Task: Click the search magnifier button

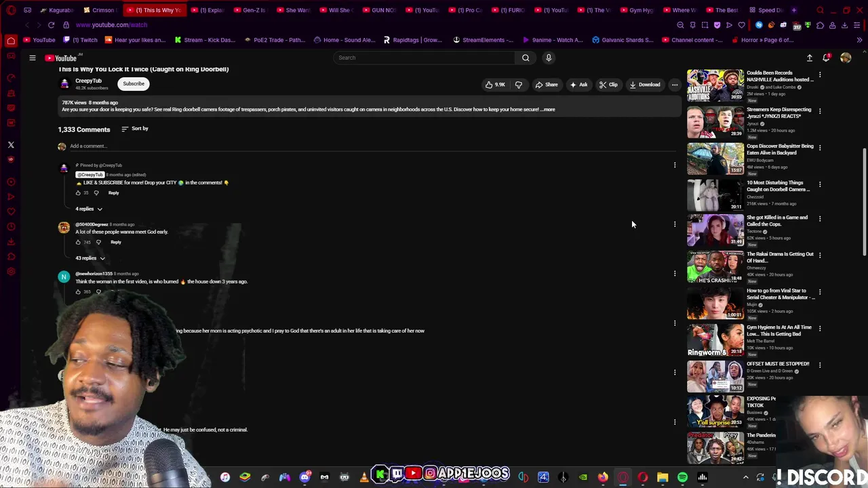Action: (526, 58)
